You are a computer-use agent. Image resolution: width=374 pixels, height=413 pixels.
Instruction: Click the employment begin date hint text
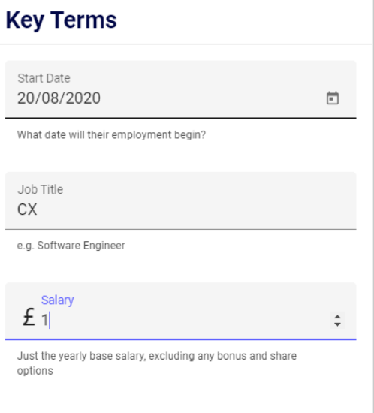point(111,135)
